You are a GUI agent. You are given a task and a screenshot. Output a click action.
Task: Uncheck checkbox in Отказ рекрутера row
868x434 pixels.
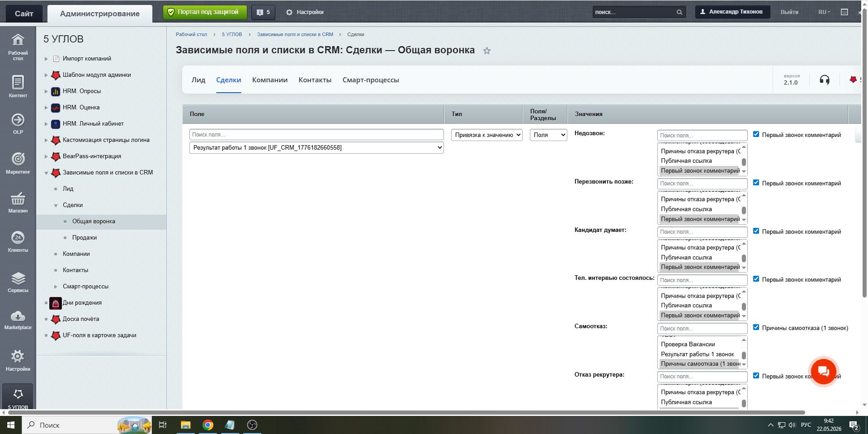click(x=756, y=376)
